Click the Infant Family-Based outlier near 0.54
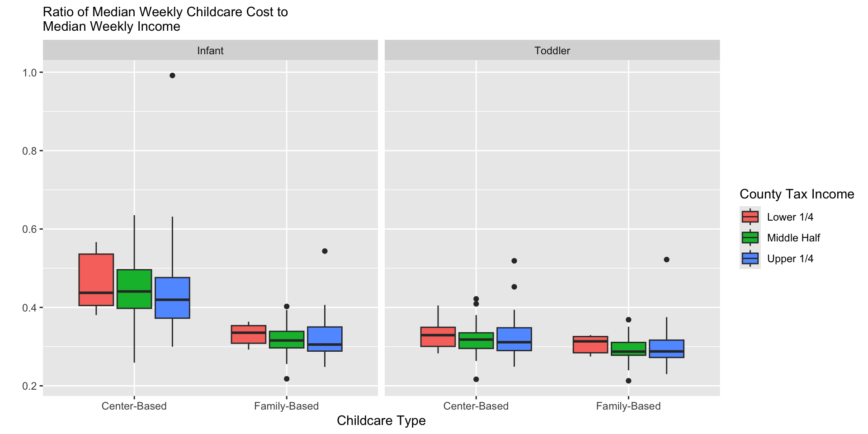The height and width of the screenshot is (434, 868). 325,251
